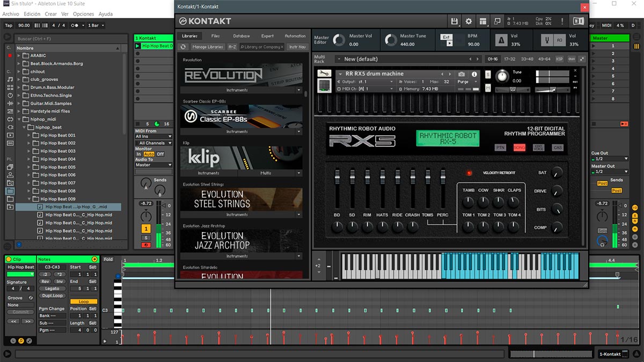Toggle the Fold button in MIDI editor
This screenshot has height=362, width=644.
tap(108, 260)
